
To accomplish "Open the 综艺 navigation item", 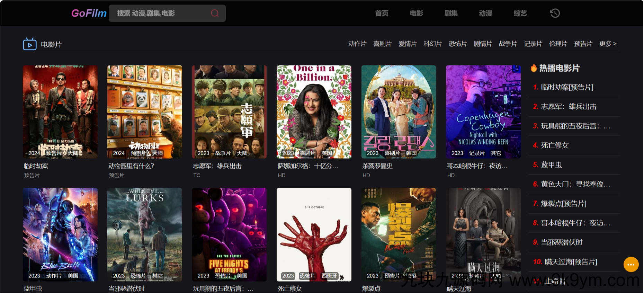I will 520,13.
